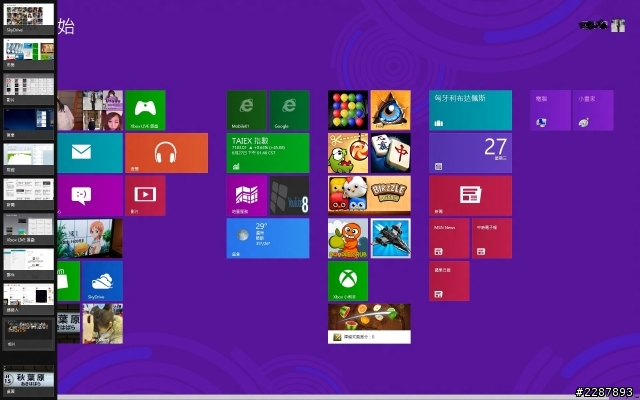Open the Google Internet Explorer tile
The image size is (640, 400).
pos(289,110)
